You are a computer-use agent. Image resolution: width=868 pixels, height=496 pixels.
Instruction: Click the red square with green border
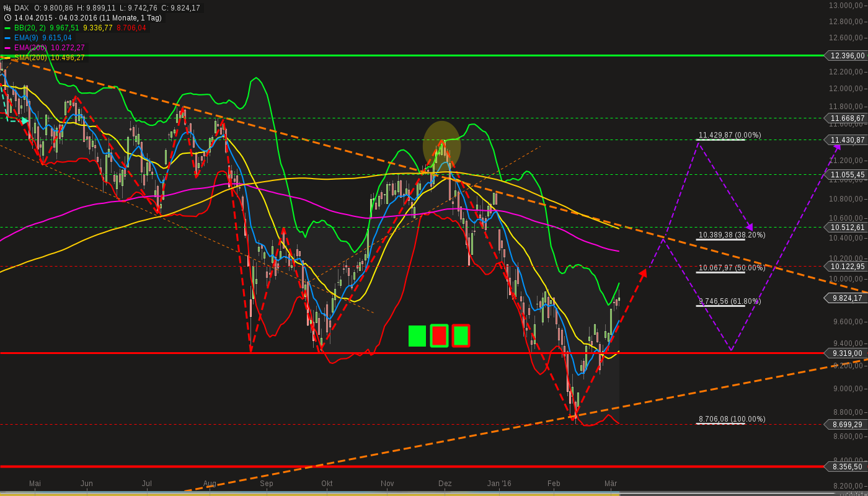(x=440, y=336)
